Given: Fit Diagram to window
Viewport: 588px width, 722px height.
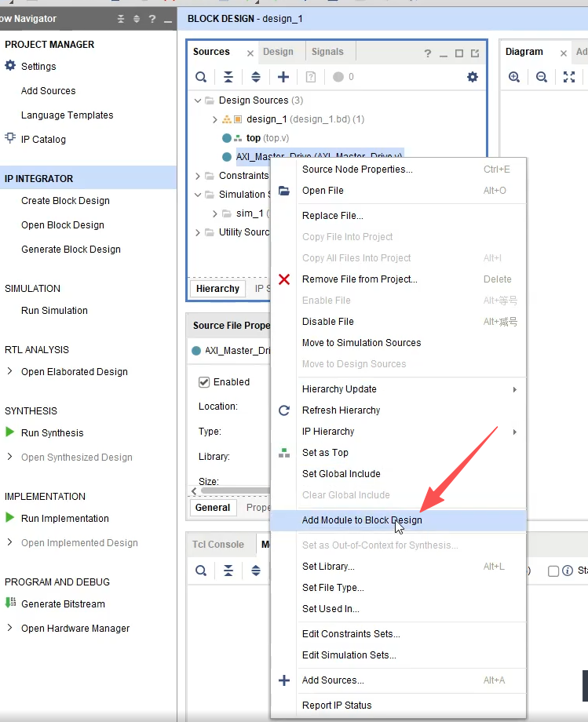Looking at the screenshot, I should [x=569, y=77].
